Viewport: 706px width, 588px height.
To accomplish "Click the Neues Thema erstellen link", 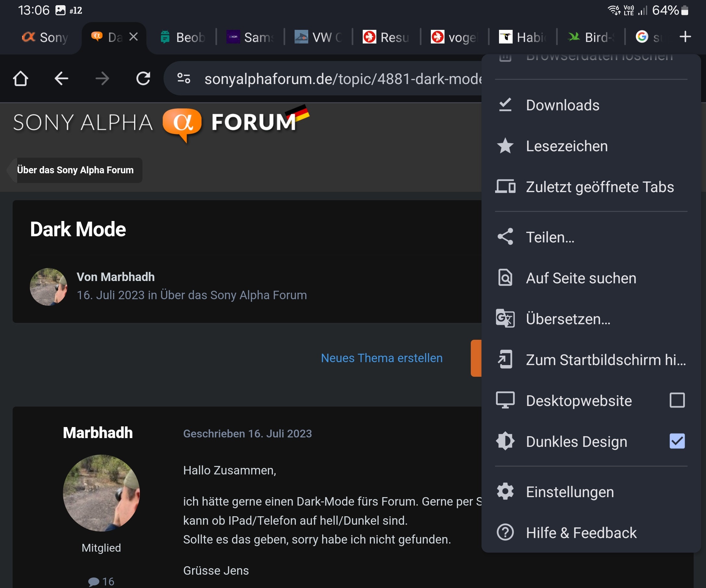I will 382,358.
